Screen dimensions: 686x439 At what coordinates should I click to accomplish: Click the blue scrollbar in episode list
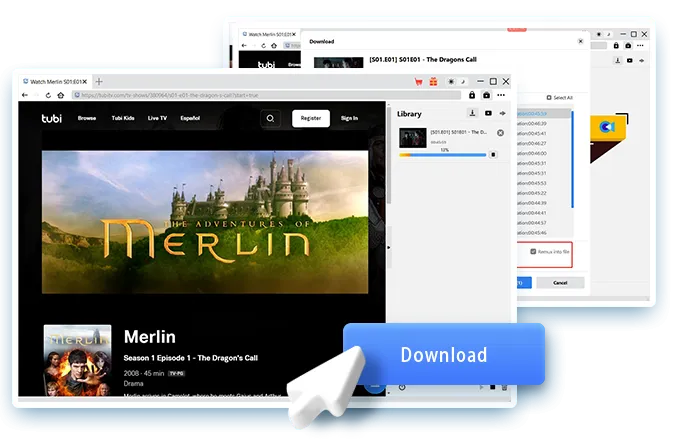tap(572, 159)
